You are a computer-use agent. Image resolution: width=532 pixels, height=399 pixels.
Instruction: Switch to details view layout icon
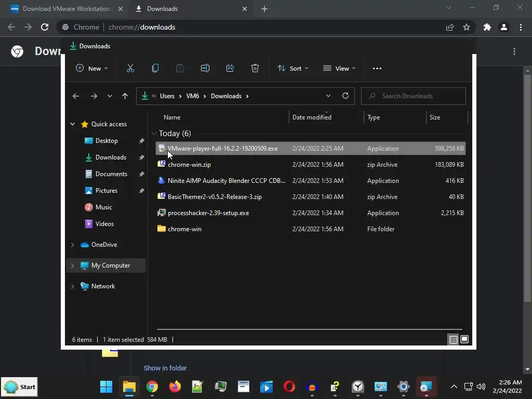pos(453,339)
